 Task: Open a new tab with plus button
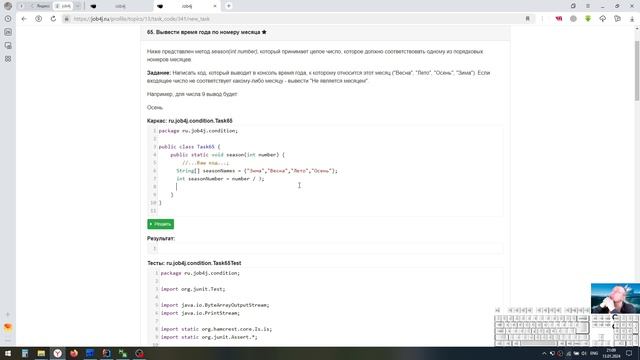[229, 6]
